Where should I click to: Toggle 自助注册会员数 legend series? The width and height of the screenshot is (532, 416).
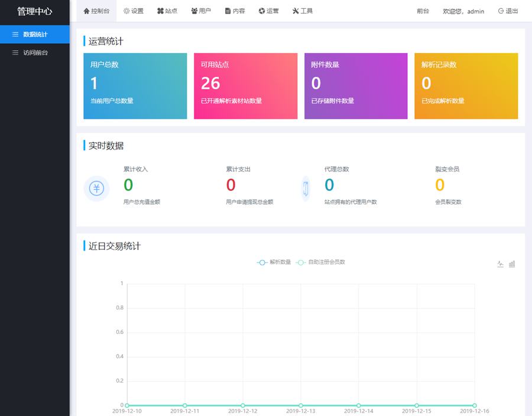tap(320, 262)
